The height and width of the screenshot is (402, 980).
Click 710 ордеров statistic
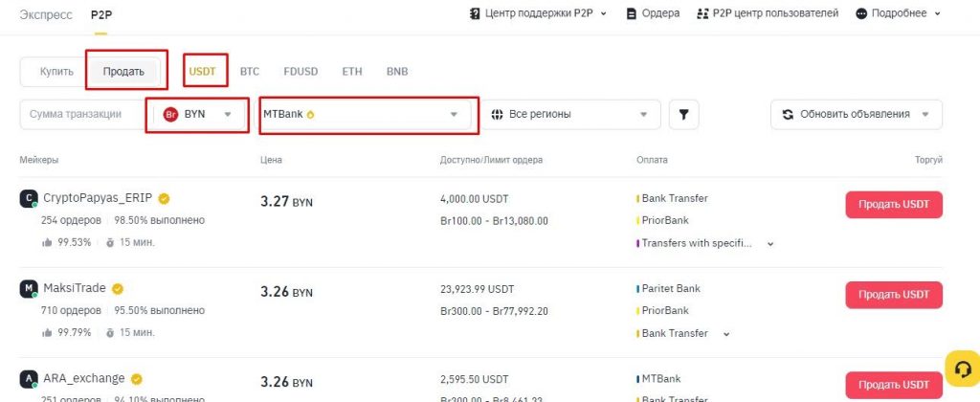coord(71,310)
